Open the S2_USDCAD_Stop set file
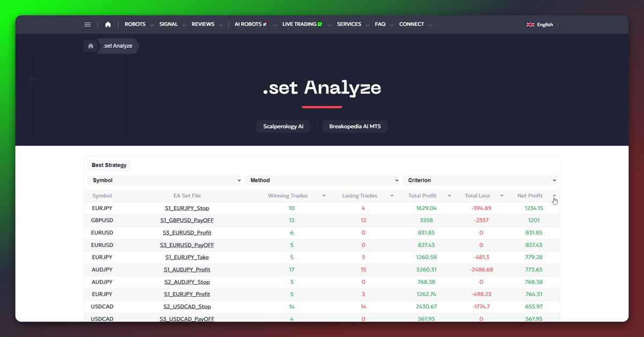The width and height of the screenshot is (644, 337). (187, 307)
